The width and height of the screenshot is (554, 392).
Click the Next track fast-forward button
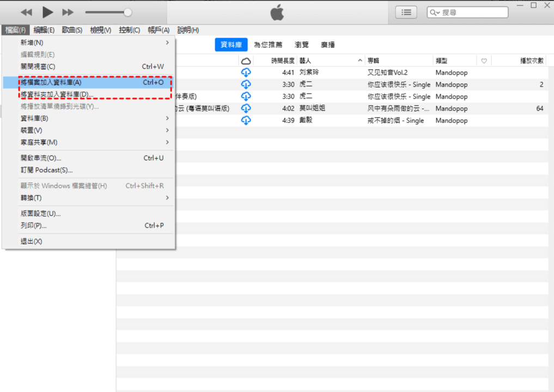(68, 13)
